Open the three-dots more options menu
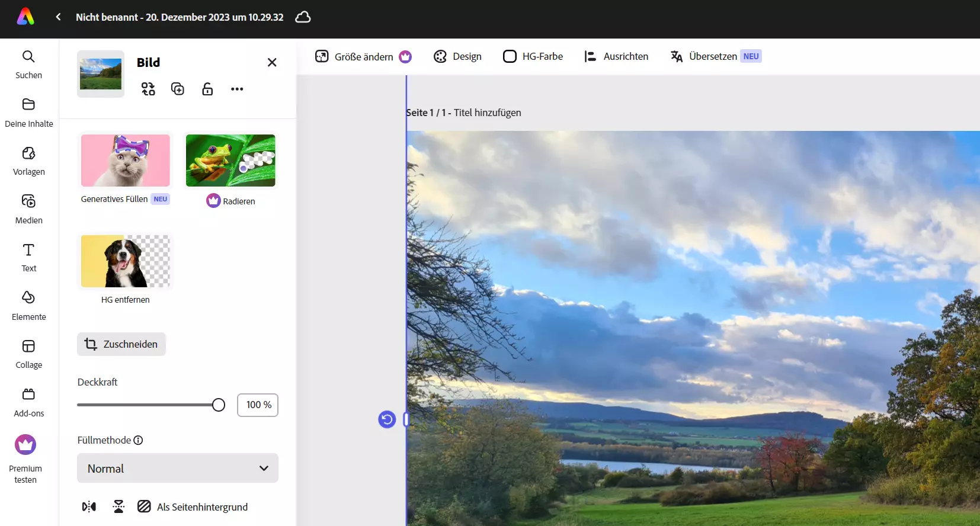 237,89
